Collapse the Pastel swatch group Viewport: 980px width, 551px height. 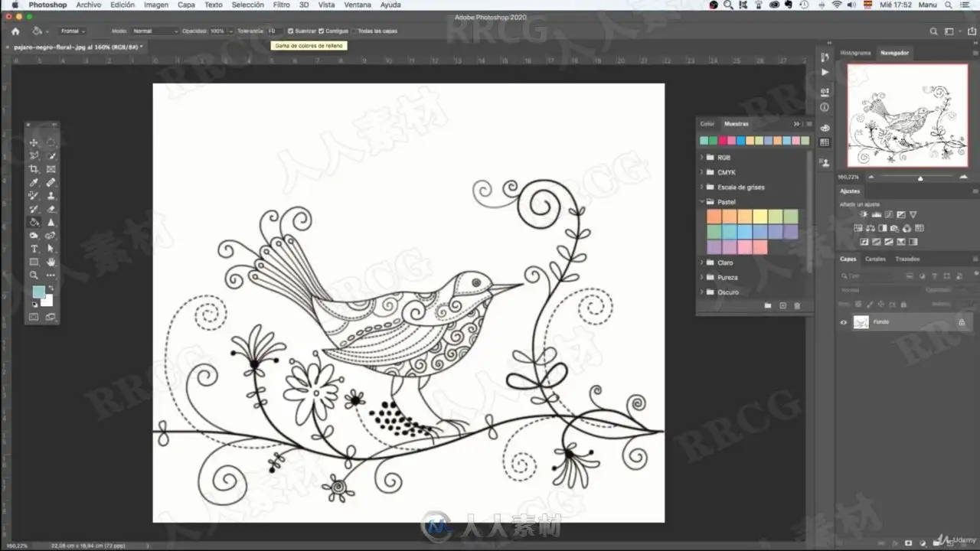point(702,202)
